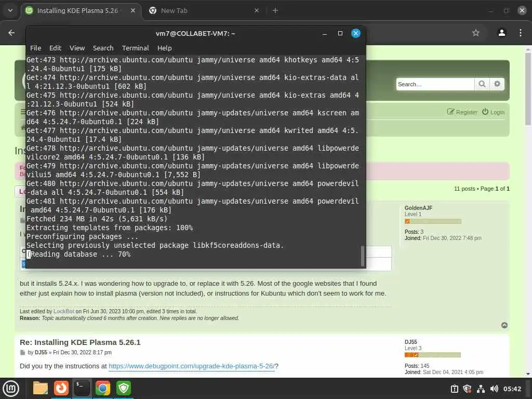
Task: Click the security shield tray icon
Action: coord(467,389)
